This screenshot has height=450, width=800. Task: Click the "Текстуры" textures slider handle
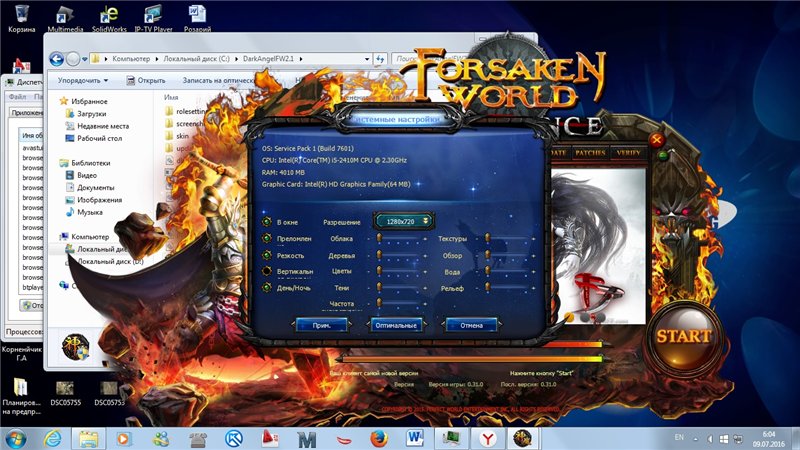[487, 238]
